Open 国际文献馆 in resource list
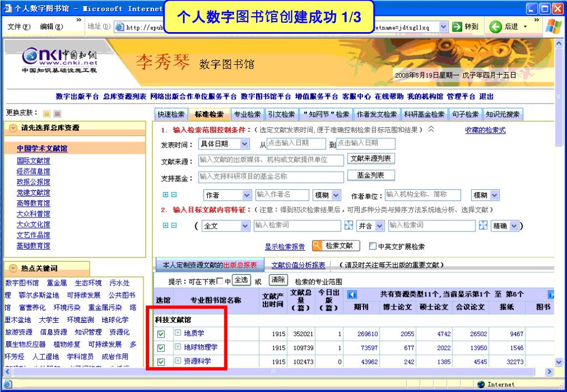The height and width of the screenshot is (392, 567). 33,161
